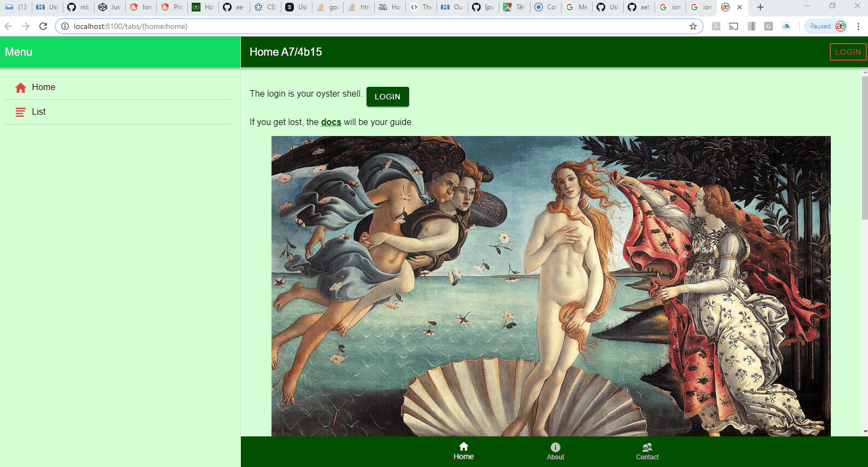This screenshot has width=868, height=467.
Task: Focus the localhost:8100 address bar
Action: [379, 26]
